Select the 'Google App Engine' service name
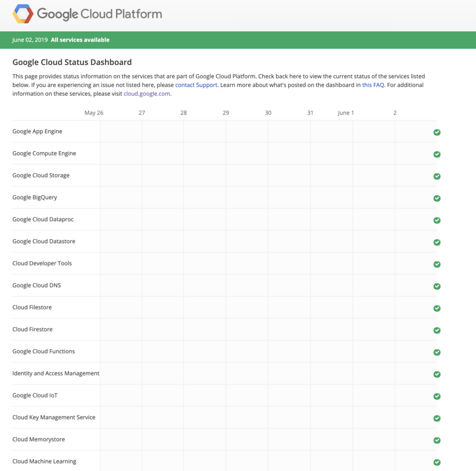The width and height of the screenshot is (476, 471). pos(37,132)
